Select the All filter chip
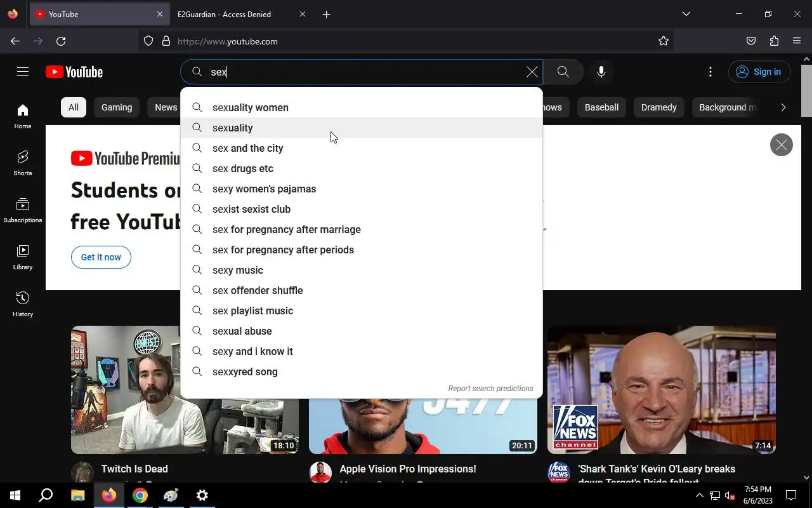The height and width of the screenshot is (508, 812). point(74,107)
